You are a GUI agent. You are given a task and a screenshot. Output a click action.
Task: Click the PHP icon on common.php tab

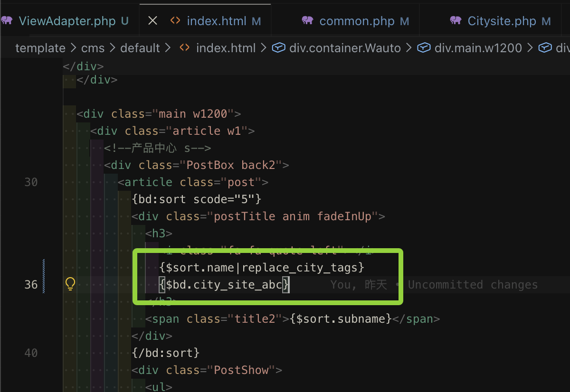[x=308, y=20]
